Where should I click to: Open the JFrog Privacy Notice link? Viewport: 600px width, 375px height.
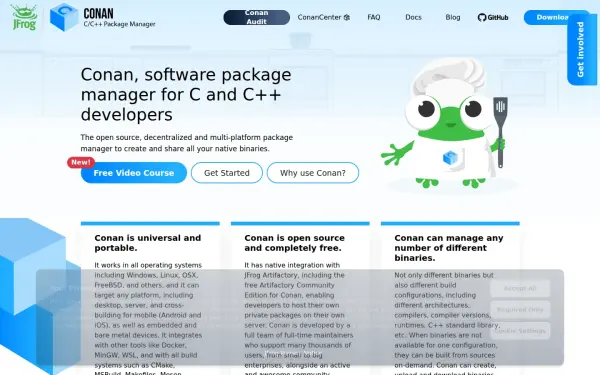coord(293,353)
